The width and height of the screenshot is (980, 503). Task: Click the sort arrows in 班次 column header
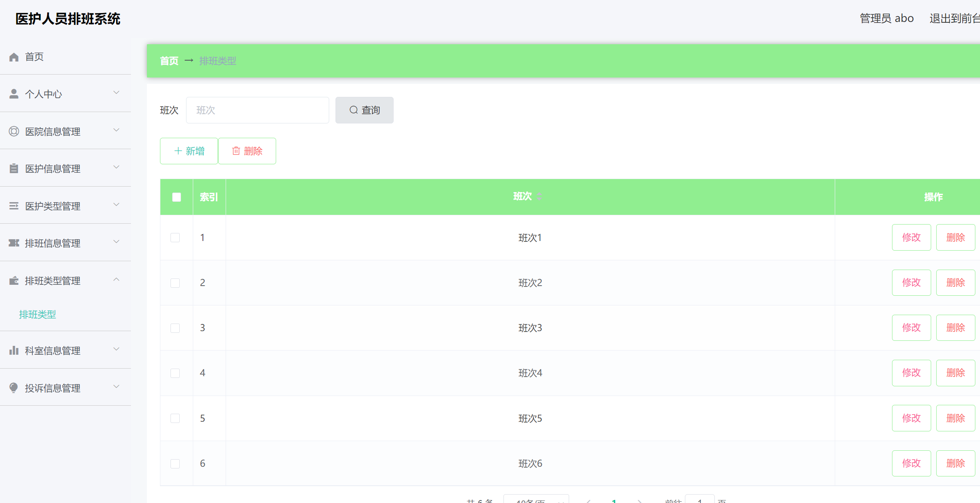[x=539, y=196]
